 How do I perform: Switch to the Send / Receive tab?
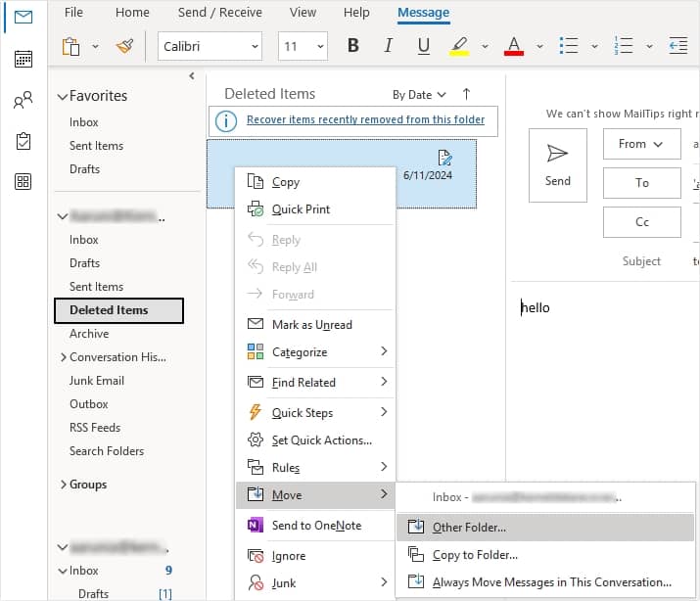click(x=219, y=13)
